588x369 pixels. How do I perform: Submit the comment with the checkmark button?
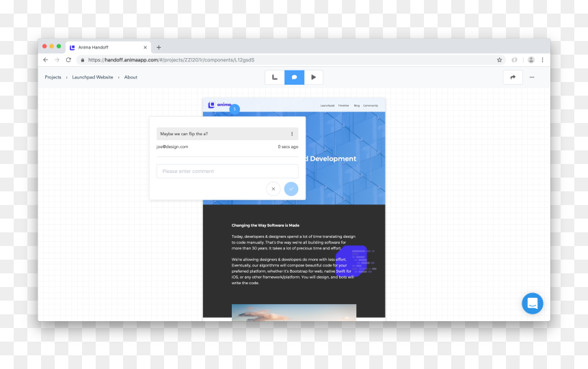[x=291, y=189]
